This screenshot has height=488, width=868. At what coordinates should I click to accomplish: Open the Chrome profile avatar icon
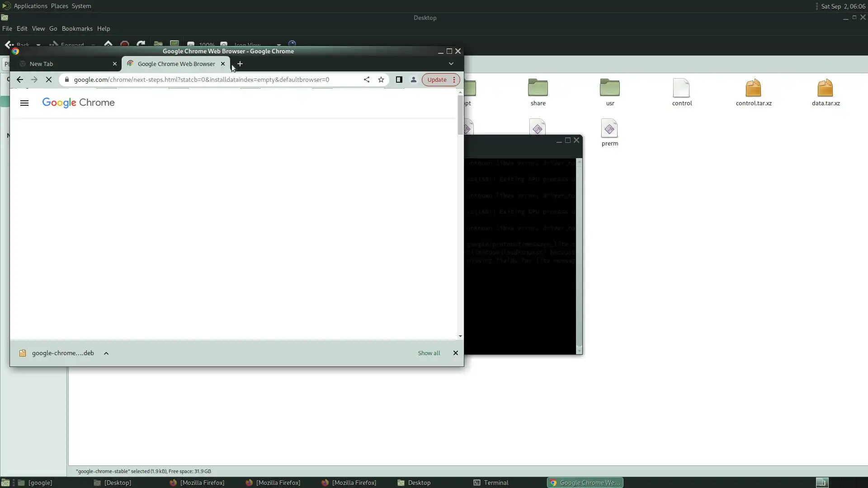coord(413,80)
